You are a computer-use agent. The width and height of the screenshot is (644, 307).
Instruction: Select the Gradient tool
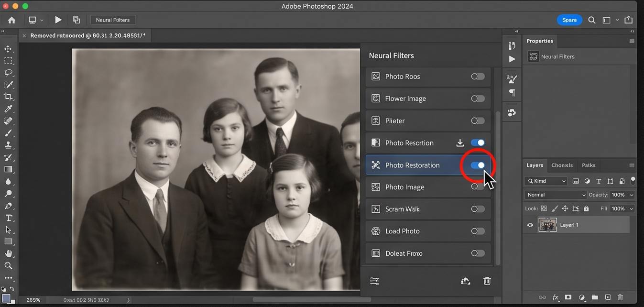pyautogui.click(x=8, y=169)
